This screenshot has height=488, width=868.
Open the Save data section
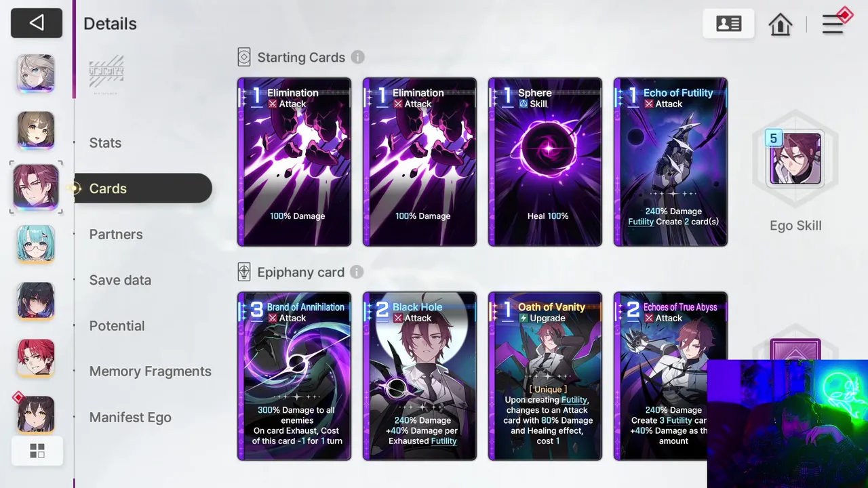click(x=120, y=280)
